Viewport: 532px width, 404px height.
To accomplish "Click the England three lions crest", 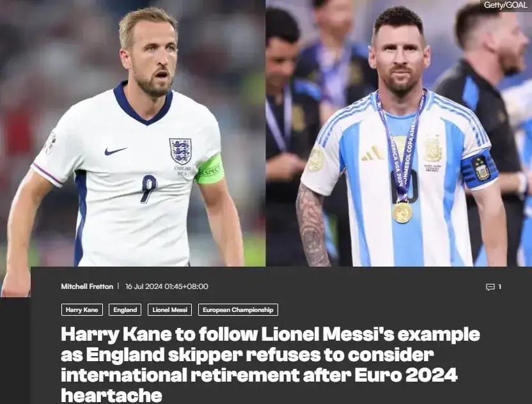I will click(x=180, y=151).
